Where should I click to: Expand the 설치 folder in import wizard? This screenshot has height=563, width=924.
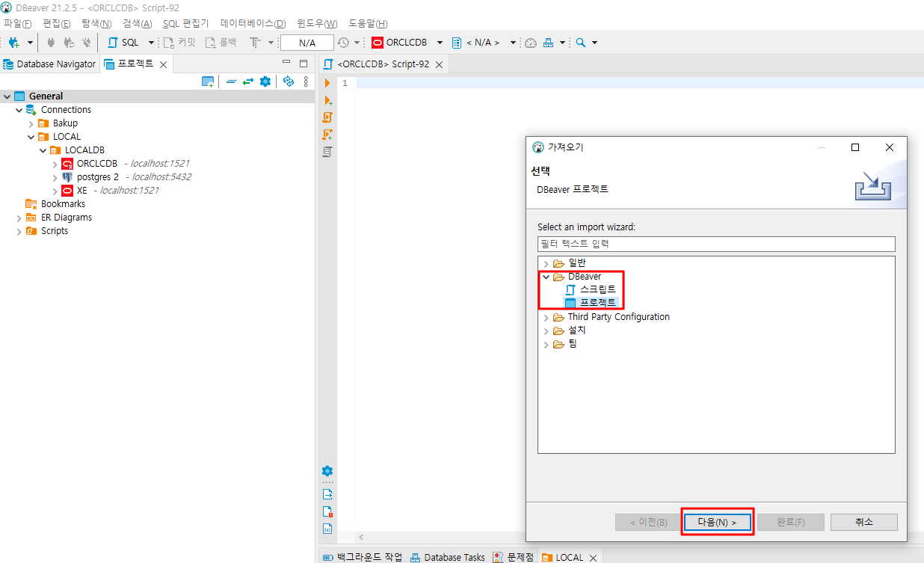(x=546, y=330)
